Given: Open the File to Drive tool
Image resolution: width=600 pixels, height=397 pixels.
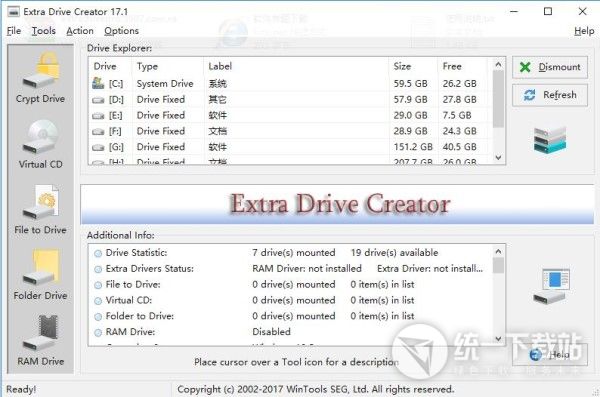Looking at the screenshot, I should [40, 209].
